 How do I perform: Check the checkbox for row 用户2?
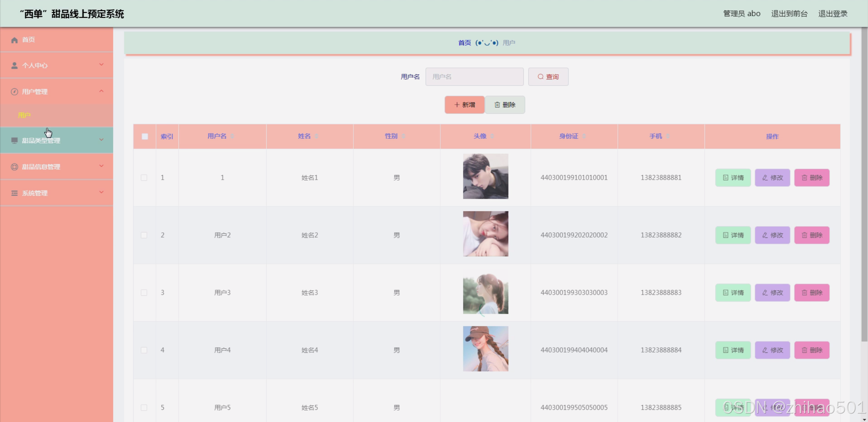click(x=144, y=235)
